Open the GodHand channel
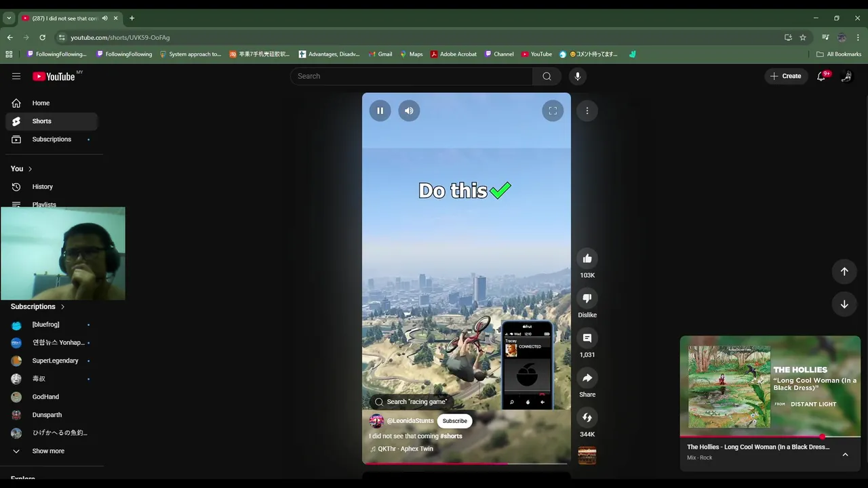Image resolution: width=868 pixels, height=488 pixels. (52, 396)
